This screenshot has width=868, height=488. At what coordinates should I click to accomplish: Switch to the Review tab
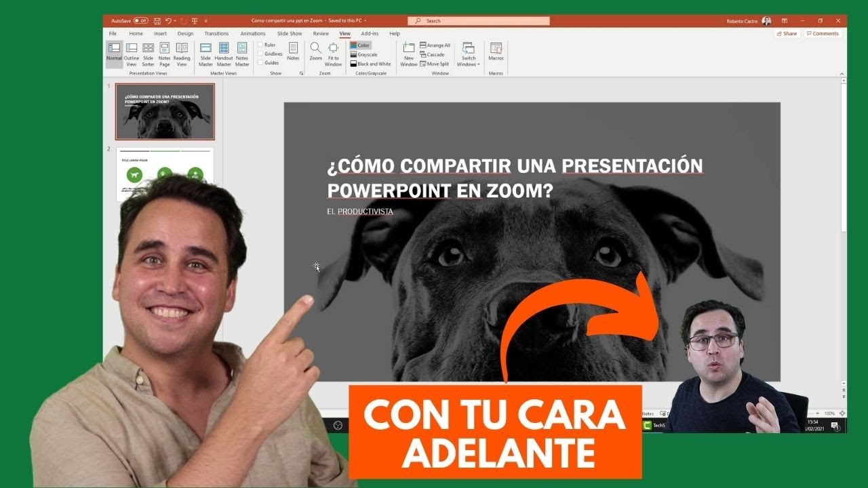(321, 33)
